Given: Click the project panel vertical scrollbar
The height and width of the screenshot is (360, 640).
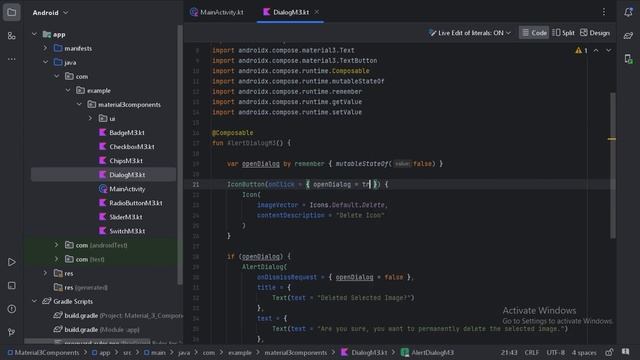Looking at the screenshot, I should coord(180,155).
